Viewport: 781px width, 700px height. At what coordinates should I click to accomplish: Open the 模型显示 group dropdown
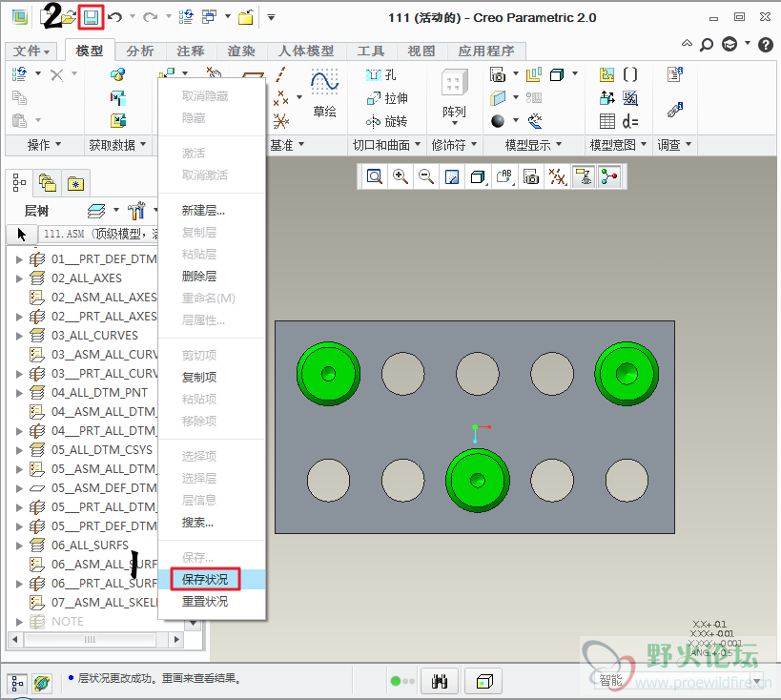[x=533, y=145]
